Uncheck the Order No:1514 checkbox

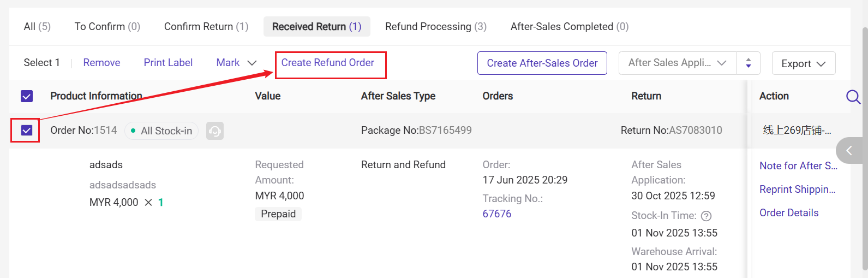[x=27, y=131]
